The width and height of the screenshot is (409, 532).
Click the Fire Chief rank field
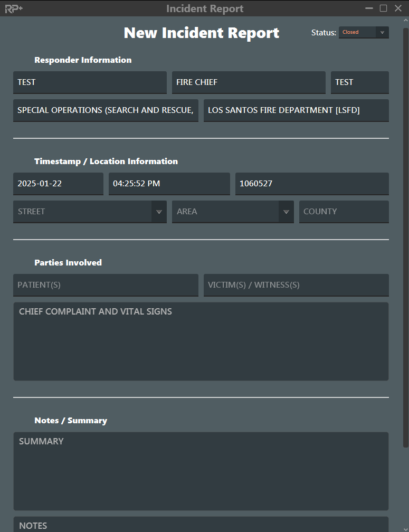(x=248, y=82)
